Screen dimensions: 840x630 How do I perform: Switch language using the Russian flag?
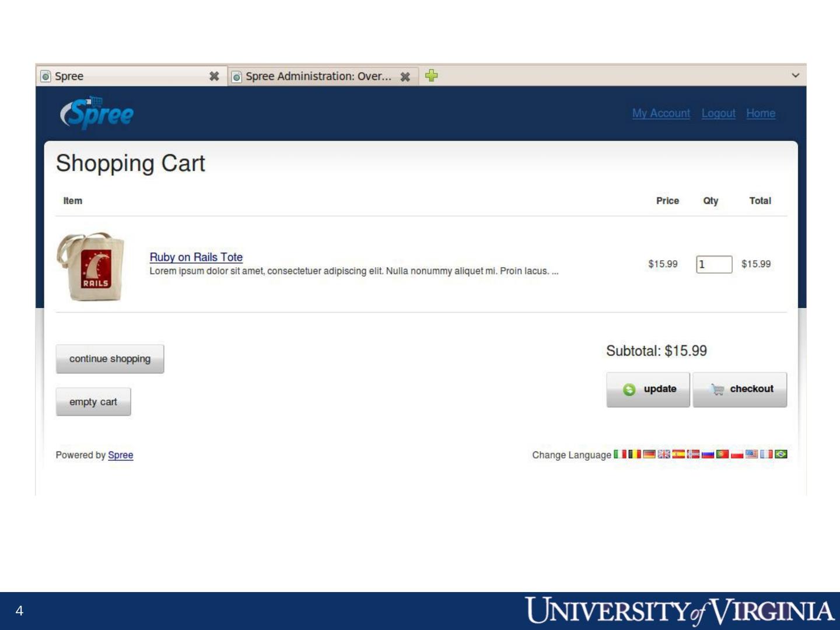coord(708,454)
